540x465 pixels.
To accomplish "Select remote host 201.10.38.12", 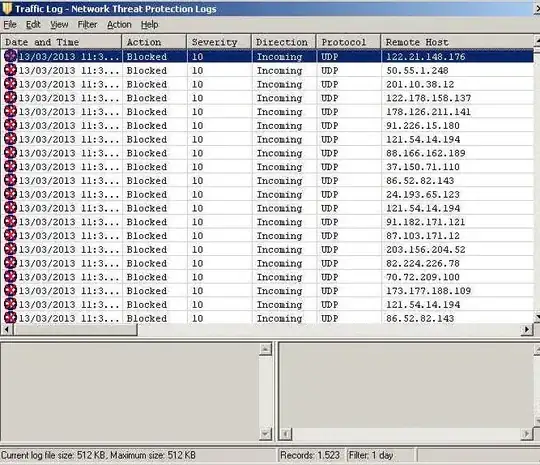I will [x=420, y=84].
